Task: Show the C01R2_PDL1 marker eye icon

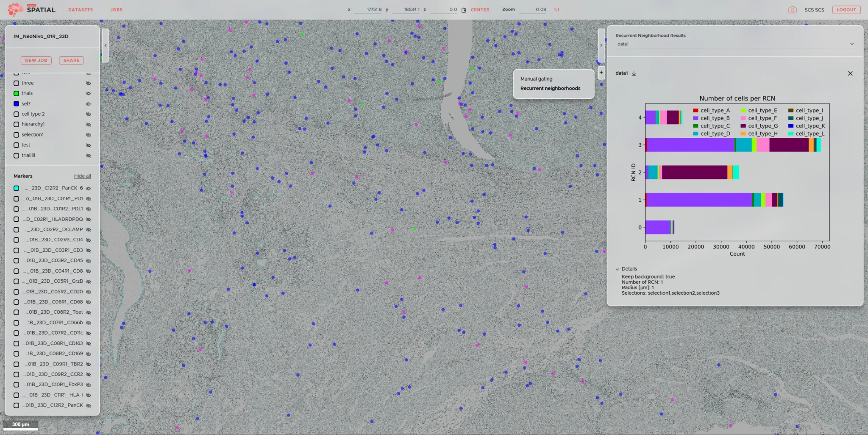Action: point(88,209)
